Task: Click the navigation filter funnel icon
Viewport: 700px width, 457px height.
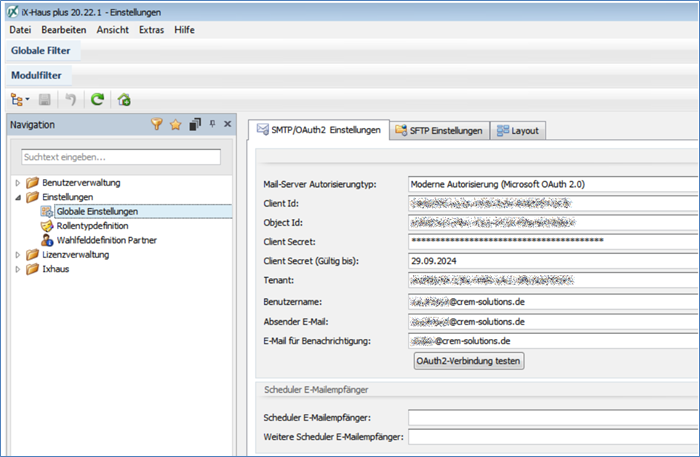Action: tap(157, 125)
